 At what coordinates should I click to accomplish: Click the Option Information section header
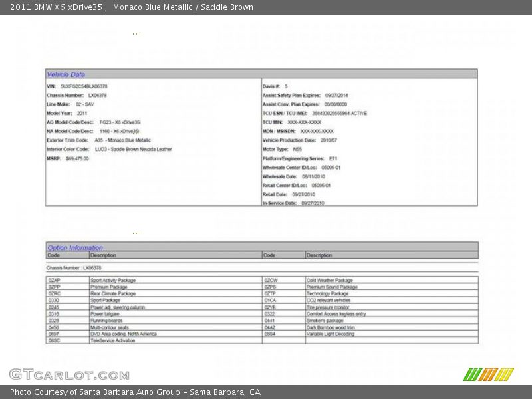coord(75,247)
